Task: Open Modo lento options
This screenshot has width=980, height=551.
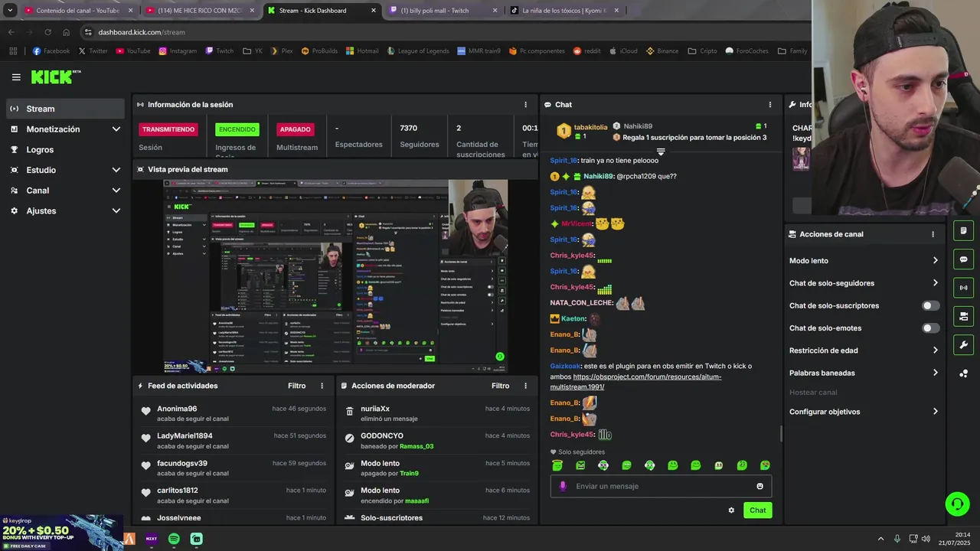Action: pos(864,261)
